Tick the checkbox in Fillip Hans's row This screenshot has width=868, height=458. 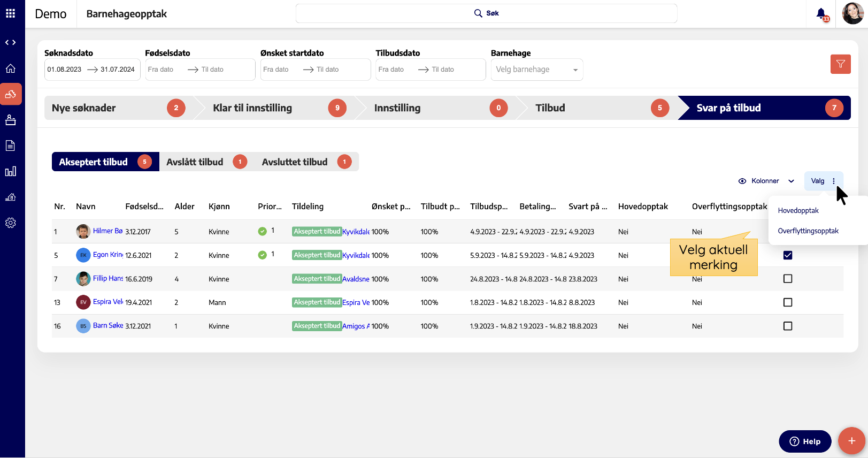[787, 279]
